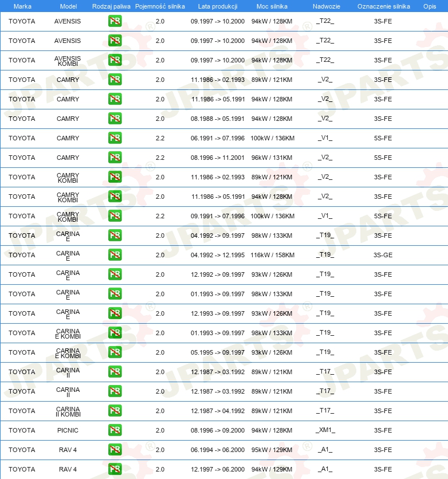Select date range 06.1991 -> 07.1996
Screen dimensions: 448x479
coord(218,138)
